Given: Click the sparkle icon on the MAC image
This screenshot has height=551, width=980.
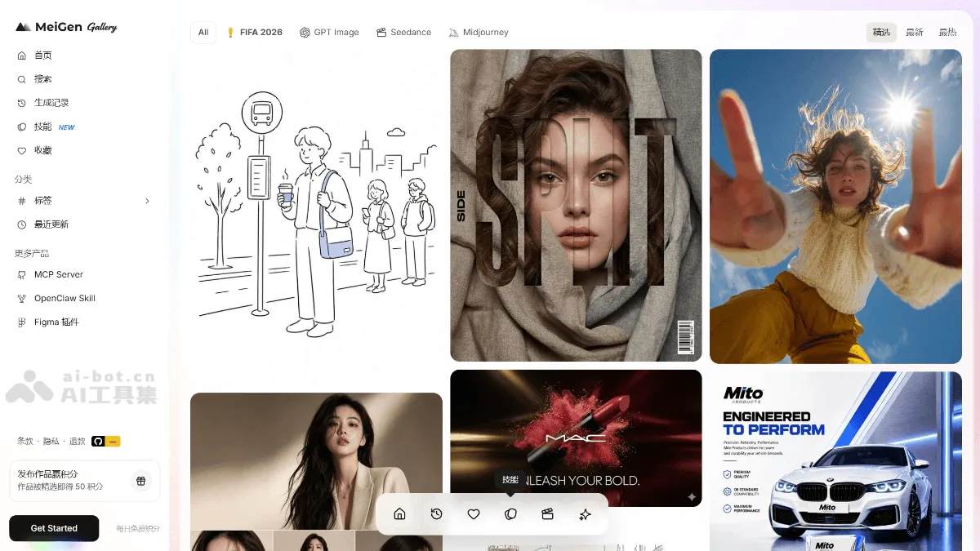Looking at the screenshot, I should [x=692, y=496].
